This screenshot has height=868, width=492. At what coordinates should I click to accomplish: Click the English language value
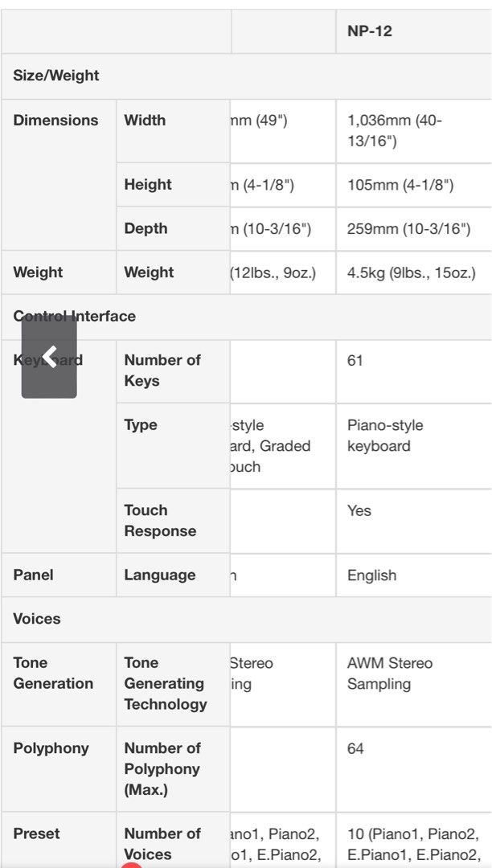point(371,575)
